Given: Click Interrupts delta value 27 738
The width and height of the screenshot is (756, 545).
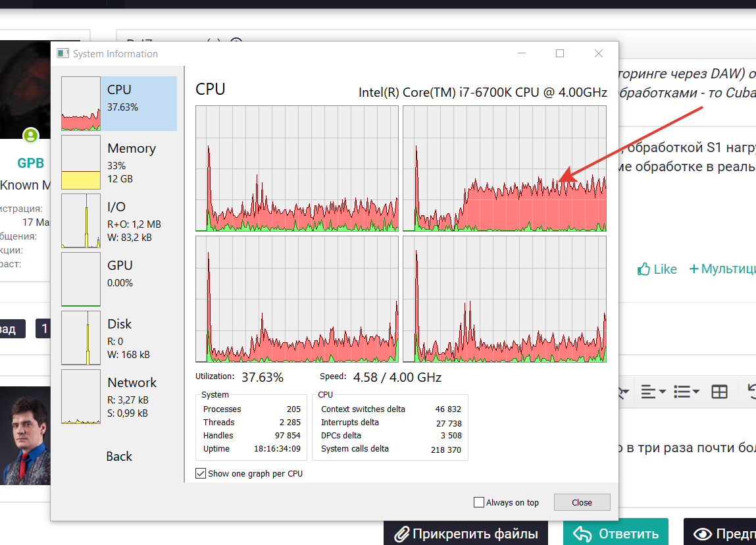Looking at the screenshot, I should [449, 423].
